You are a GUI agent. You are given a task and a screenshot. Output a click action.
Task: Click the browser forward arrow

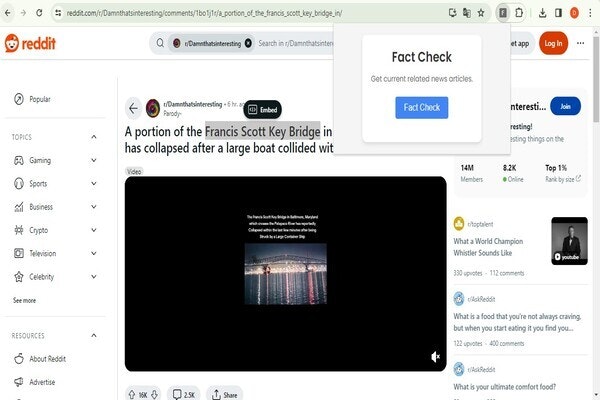pos(23,13)
